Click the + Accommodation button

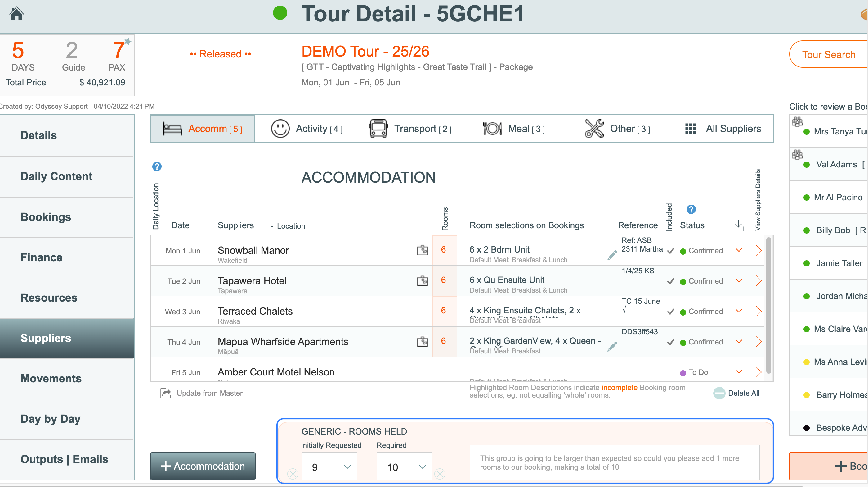[203, 466]
